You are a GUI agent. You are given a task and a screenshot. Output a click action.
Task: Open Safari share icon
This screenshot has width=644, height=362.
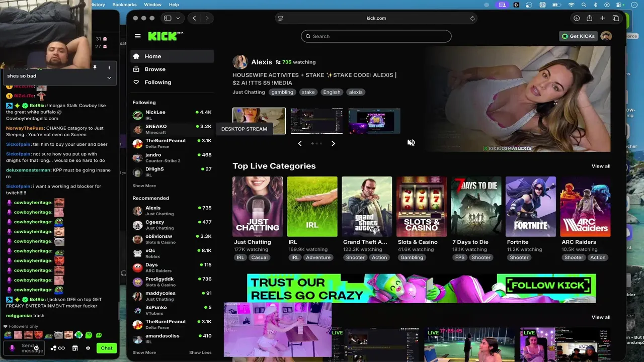(x=589, y=18)
